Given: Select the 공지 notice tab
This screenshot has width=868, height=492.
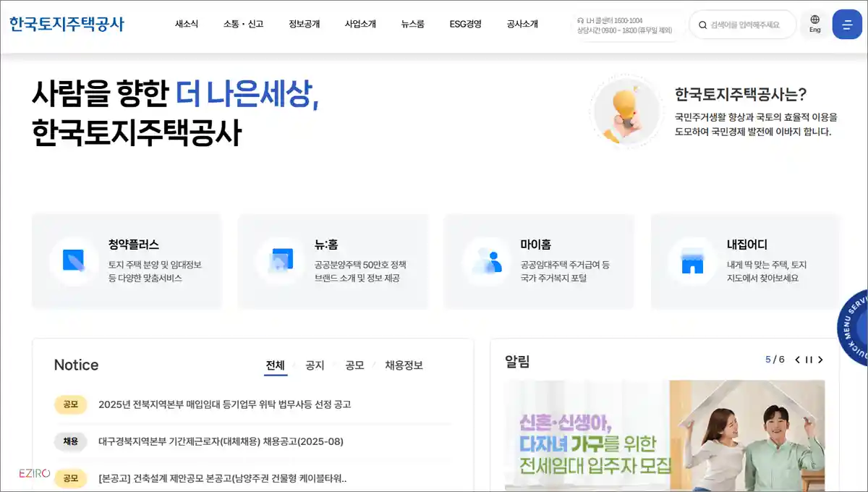Looking at the screenshot, I should click(314, 365).
